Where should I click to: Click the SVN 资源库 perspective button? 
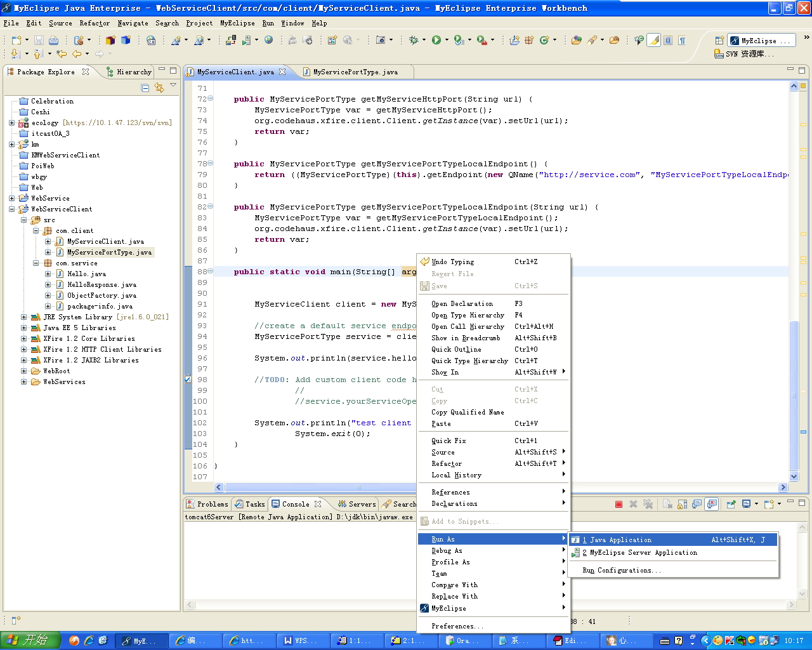tap(745, 54)
